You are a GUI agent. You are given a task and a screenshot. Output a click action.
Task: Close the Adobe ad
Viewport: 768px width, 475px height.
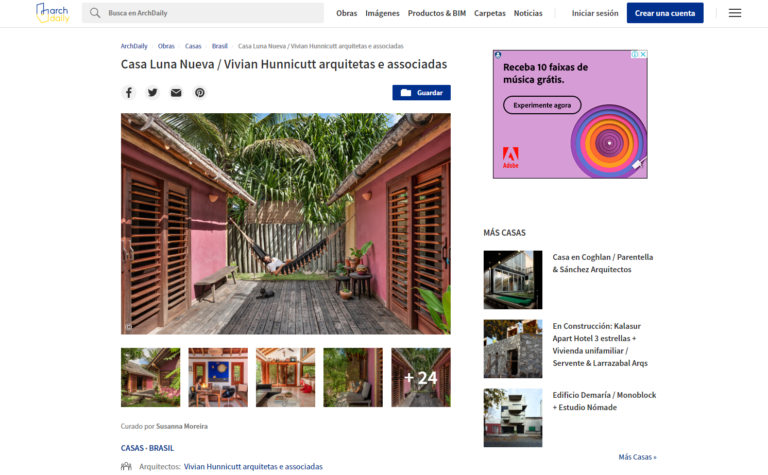coord(643,54)
